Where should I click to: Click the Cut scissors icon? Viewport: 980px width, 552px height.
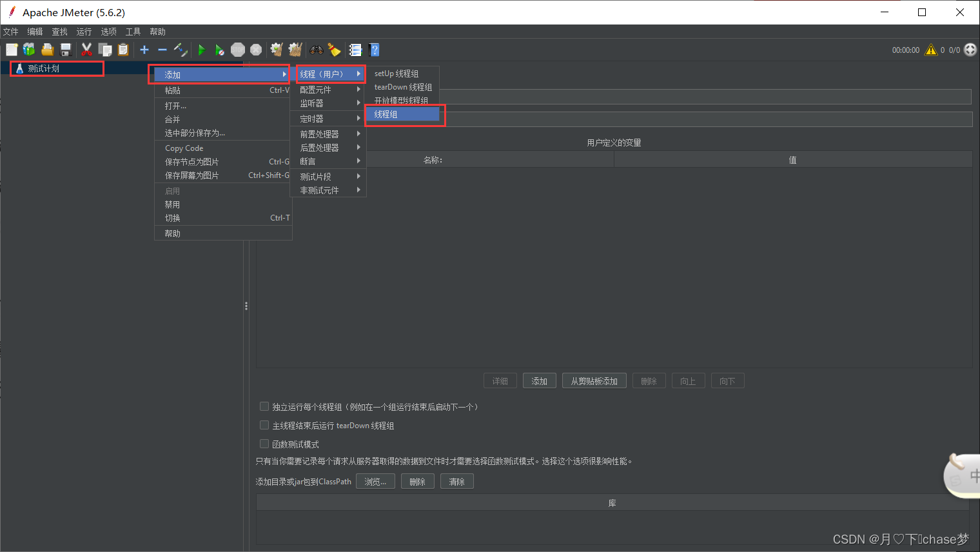coord(86,50)
